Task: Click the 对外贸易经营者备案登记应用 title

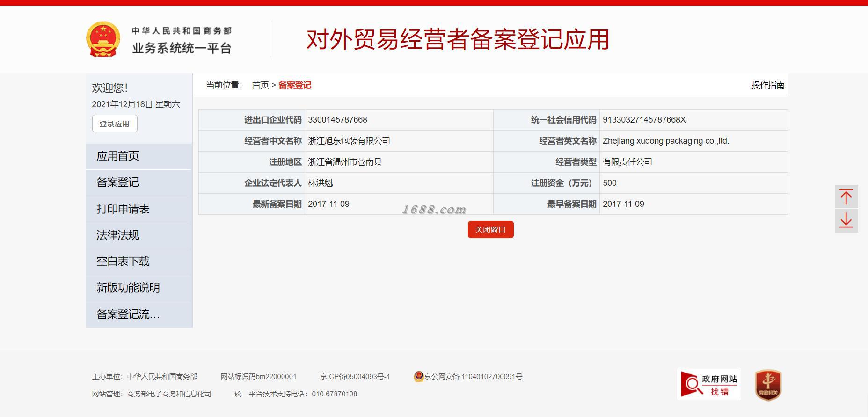Action: coord(458,39)
